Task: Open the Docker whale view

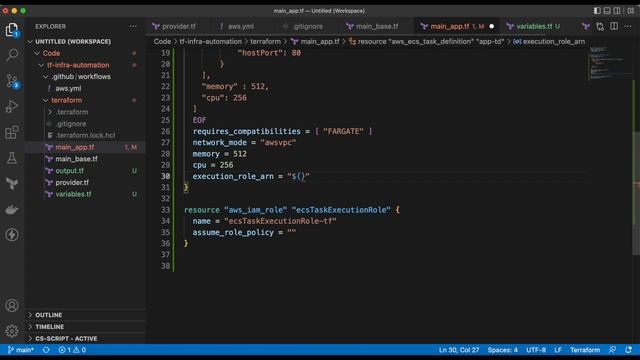Action: click(12, 209)
